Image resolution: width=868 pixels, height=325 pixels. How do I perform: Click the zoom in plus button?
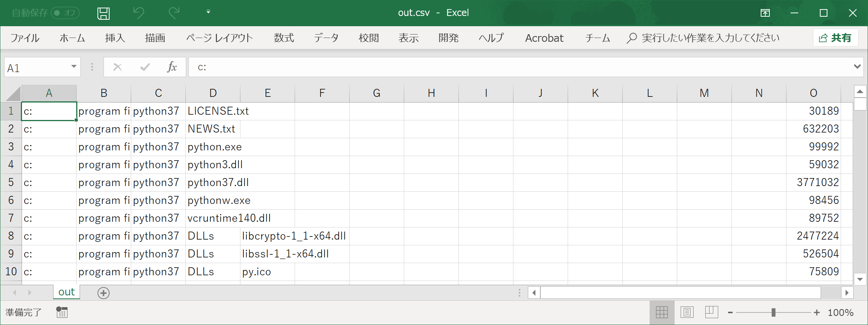(817, 312)
